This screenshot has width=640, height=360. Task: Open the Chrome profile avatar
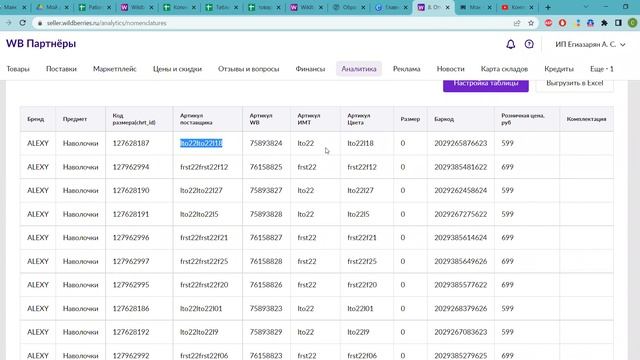point(632,23)
